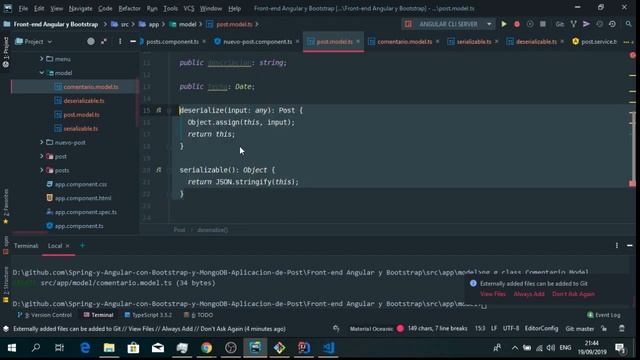
Task: Click View Files in Git notification
Action: [x=493, y=294]
